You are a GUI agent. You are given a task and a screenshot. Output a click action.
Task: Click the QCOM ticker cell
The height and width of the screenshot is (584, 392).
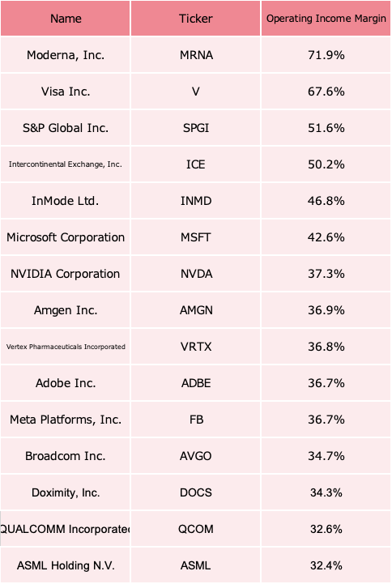[195, 529]
